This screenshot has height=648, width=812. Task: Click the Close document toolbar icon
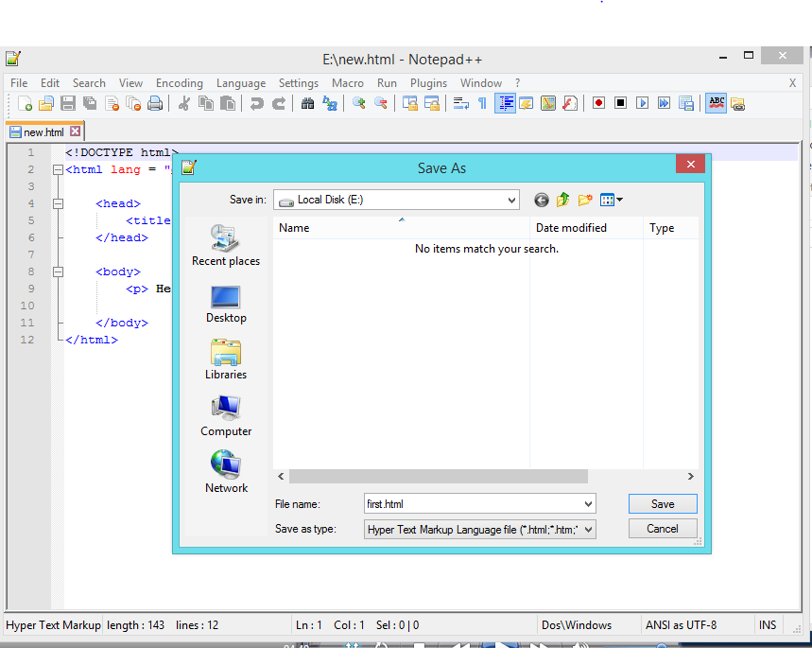click(x=112, y=104)
